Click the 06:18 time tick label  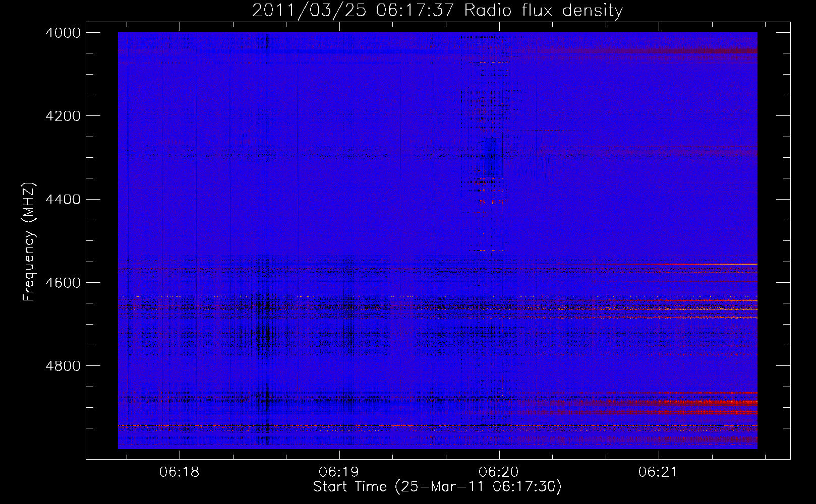point(180,472)
